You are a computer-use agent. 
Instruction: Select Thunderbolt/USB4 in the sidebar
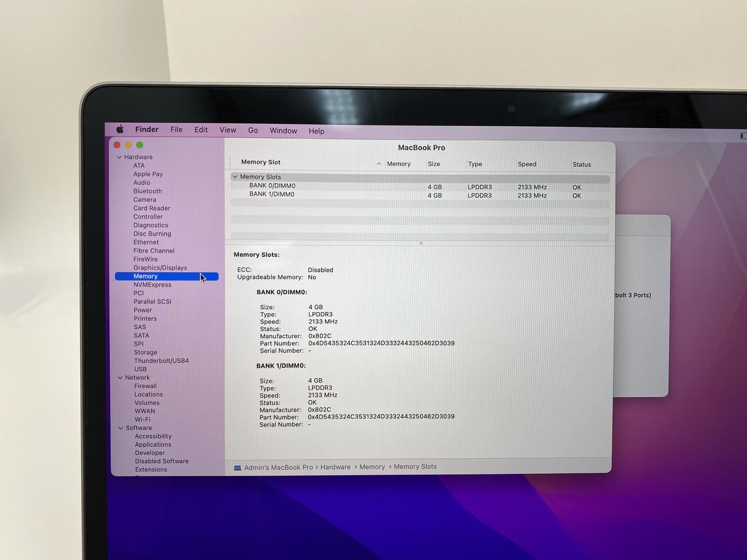pyautogui.click(x=161, y=361)
